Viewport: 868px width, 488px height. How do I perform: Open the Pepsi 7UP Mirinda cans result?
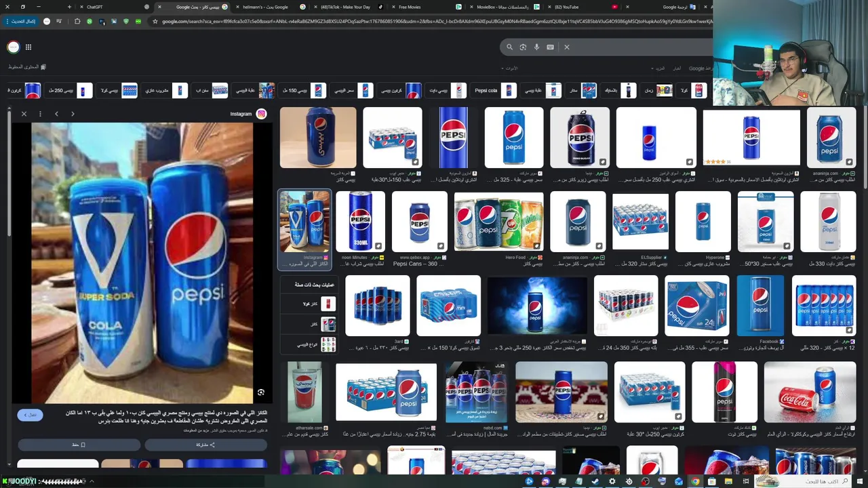point(498,222)
